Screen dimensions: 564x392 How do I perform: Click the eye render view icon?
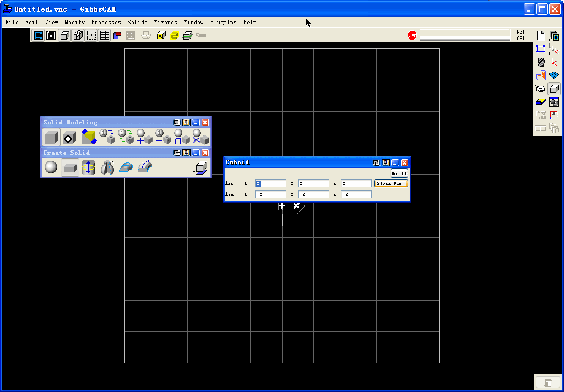(x=541, y=89)
